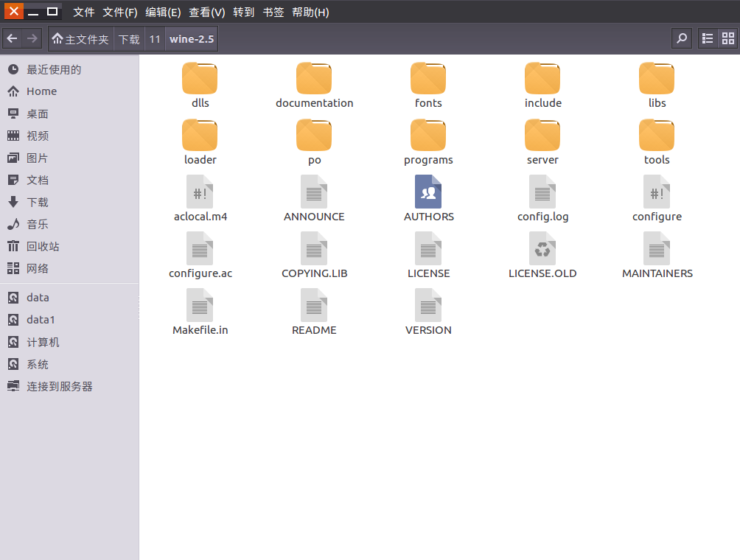Image resolution: width=740 pixels, height=560 pixels.
Task: Navigate to 下载 in path bar
Action: tap(129, 39)
